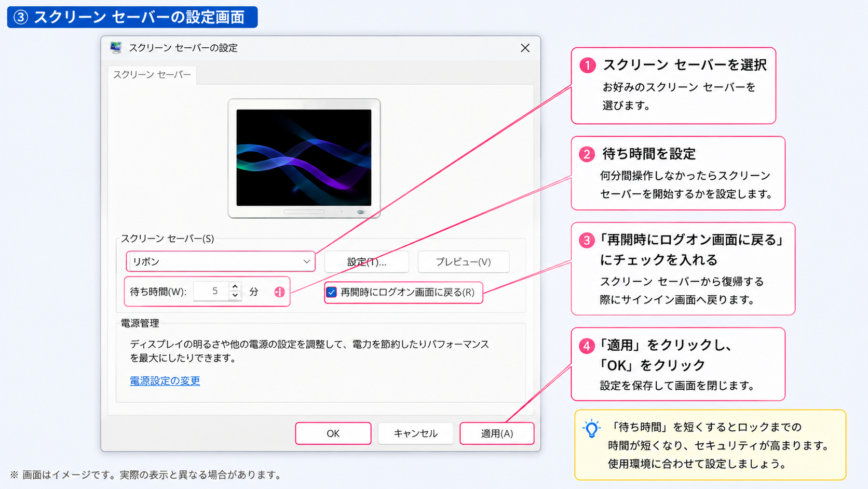The width and height of the screenshot is (868, 489).
Task: Click the ディスプレイの明るさ description text
Action: tap(309, 351)
